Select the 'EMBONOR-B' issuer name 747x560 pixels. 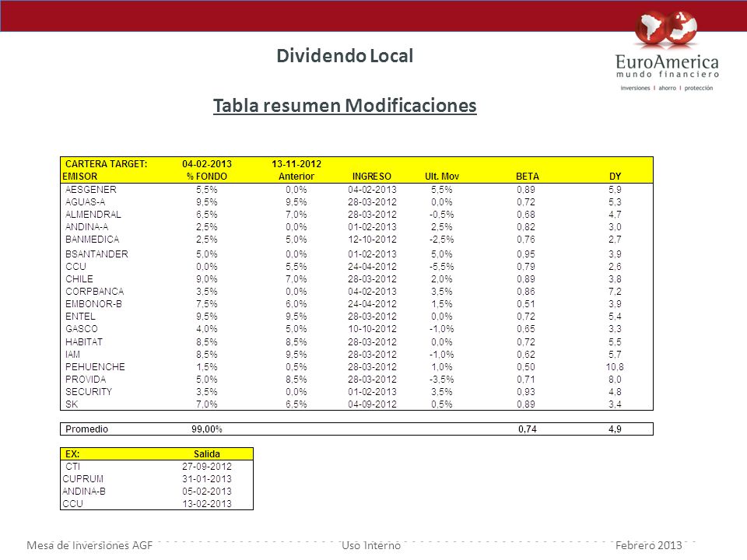tap(94, 303)
